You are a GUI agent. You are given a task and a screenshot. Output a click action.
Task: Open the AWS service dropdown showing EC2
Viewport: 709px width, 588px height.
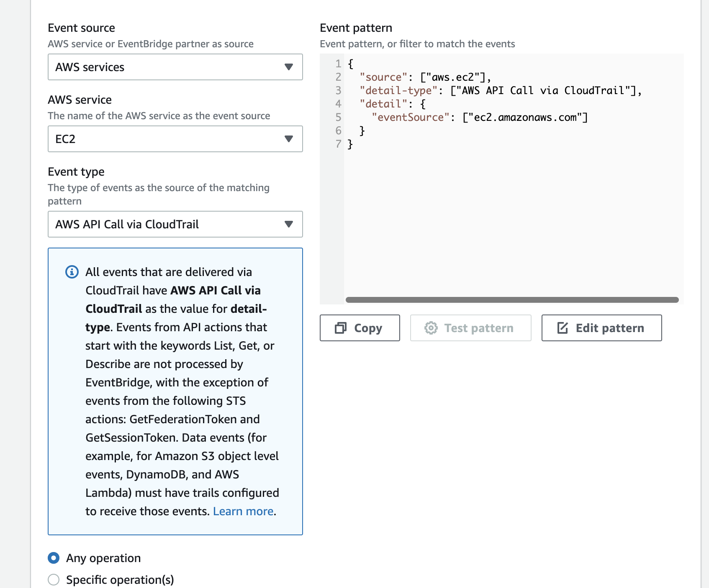click(175, 139)
